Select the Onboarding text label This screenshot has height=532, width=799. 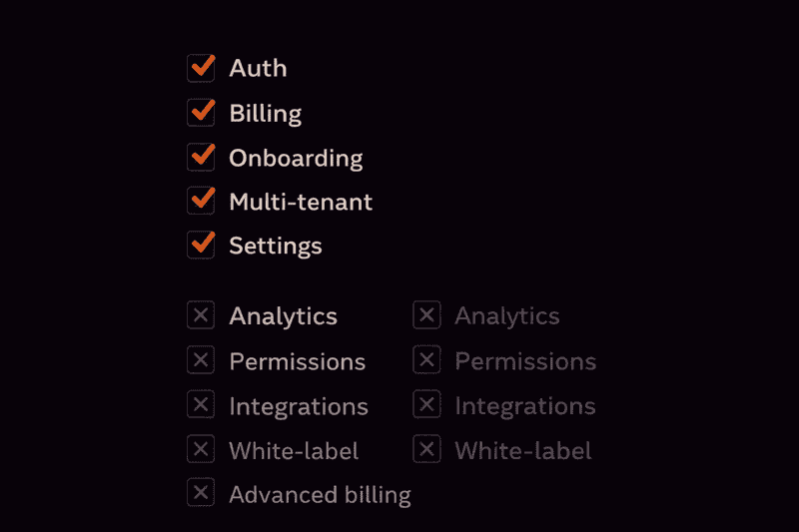pos(296,158)
